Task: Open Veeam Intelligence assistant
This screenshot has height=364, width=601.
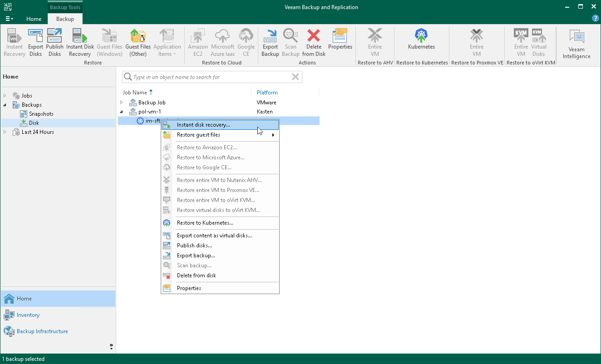Action: point(576,44)
